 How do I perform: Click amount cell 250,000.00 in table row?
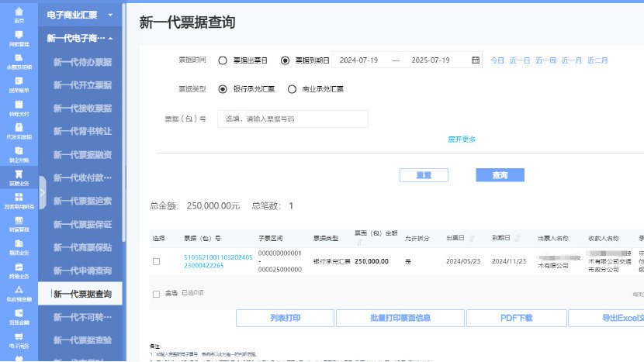[x=372, y=261]
